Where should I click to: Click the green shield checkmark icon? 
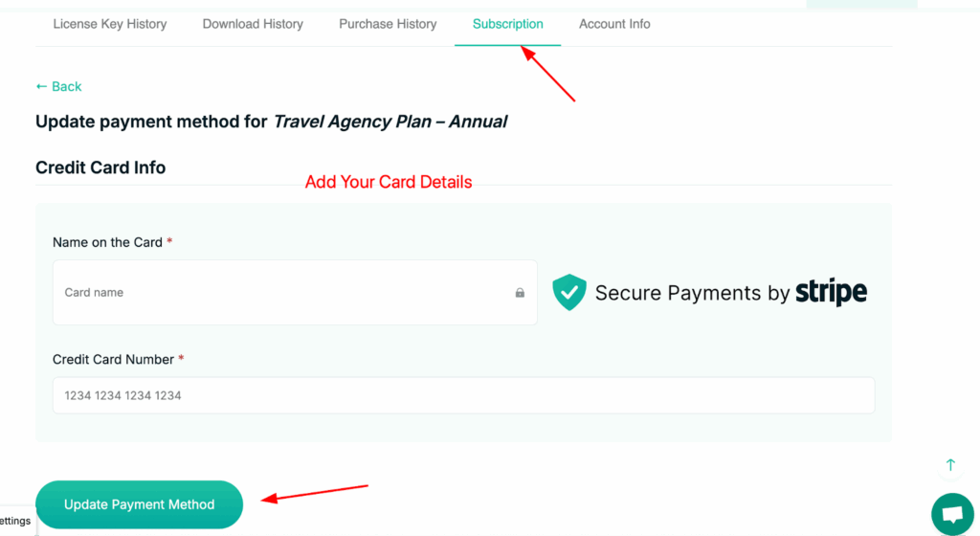[569, 292]
